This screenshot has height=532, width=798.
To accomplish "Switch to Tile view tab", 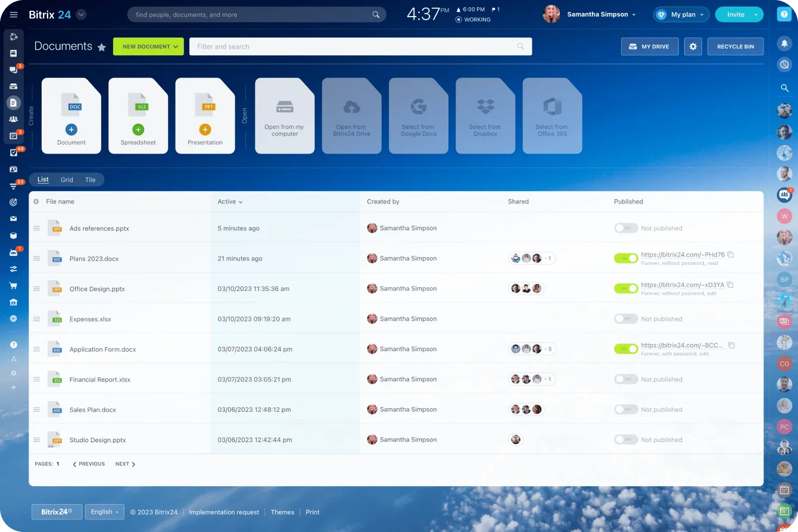I will point(90,180).
